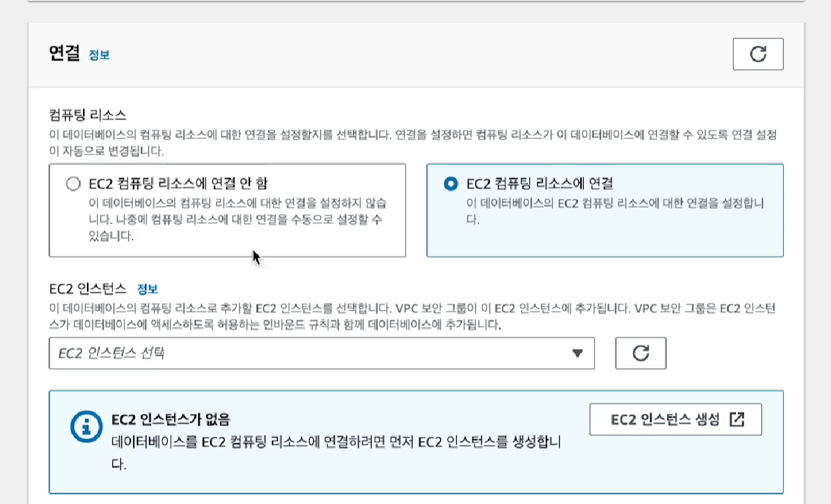Screen dimensions: 831x504
Task: Click the 'EC2 인스턴스' field label
Action: [x=88, y=289]
